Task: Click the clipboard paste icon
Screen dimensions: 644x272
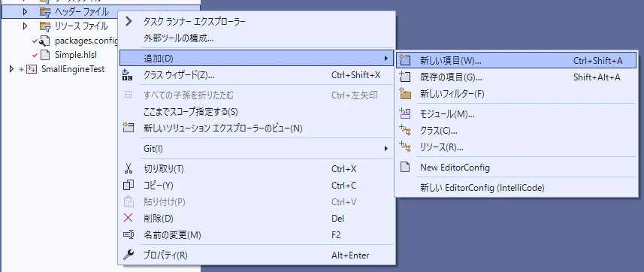Action: click(x=128, y=201)
